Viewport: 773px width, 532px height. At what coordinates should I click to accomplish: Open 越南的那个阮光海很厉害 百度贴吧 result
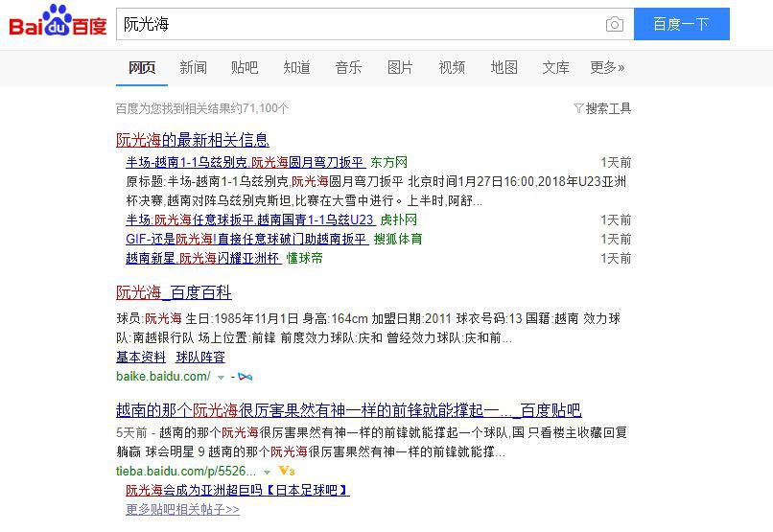349,410
